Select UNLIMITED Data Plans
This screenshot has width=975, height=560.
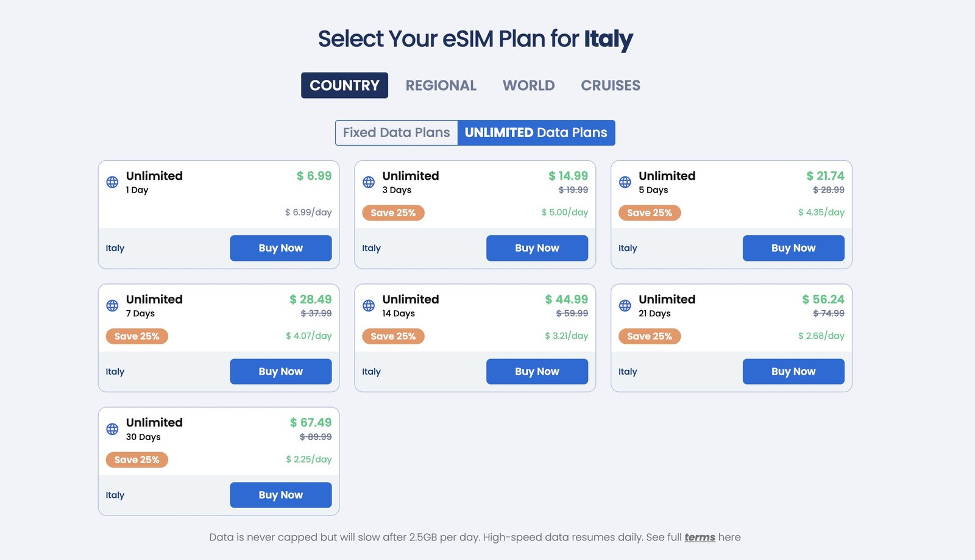coord(535,132)
